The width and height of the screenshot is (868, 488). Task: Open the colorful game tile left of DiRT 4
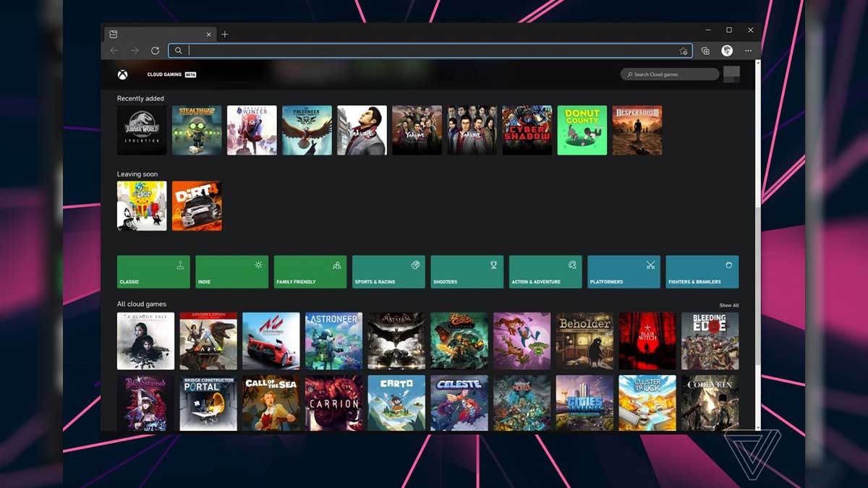coord(142,206)
